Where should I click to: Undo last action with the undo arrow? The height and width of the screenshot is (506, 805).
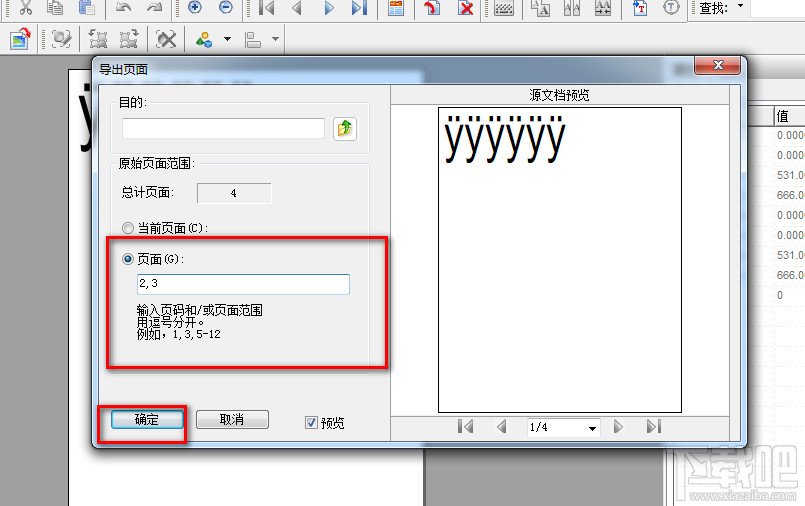coord(123,7)
